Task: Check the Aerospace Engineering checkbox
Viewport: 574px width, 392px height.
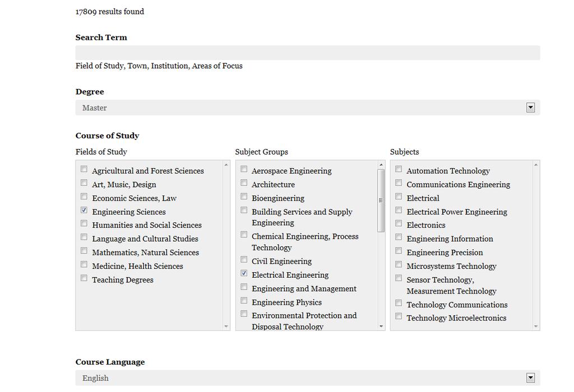Action: 244,169
